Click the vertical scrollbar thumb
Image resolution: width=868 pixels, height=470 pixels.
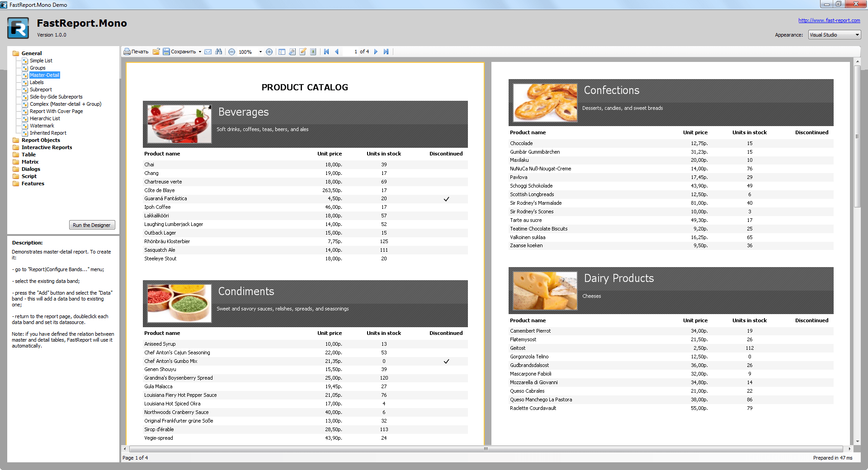click(x=857, y=136)
